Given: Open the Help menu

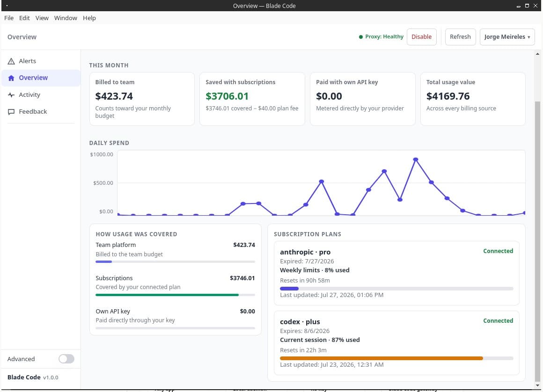Looking at the screenshot, I should (x=89, y=18).
